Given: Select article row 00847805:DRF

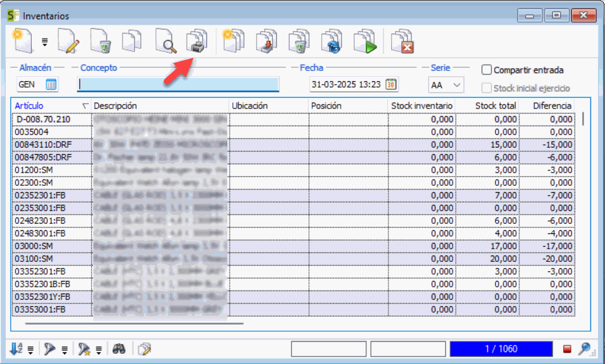Looking at the screenshot, I should 293,158.
